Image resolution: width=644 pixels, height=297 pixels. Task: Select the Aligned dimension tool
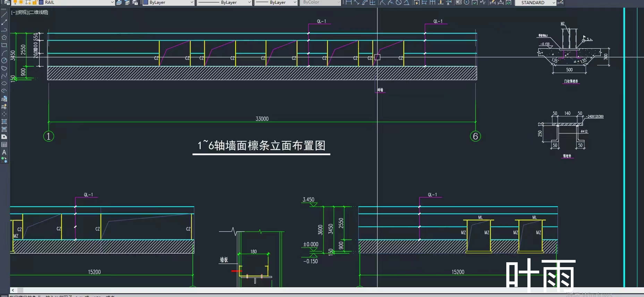pos(357,2)
